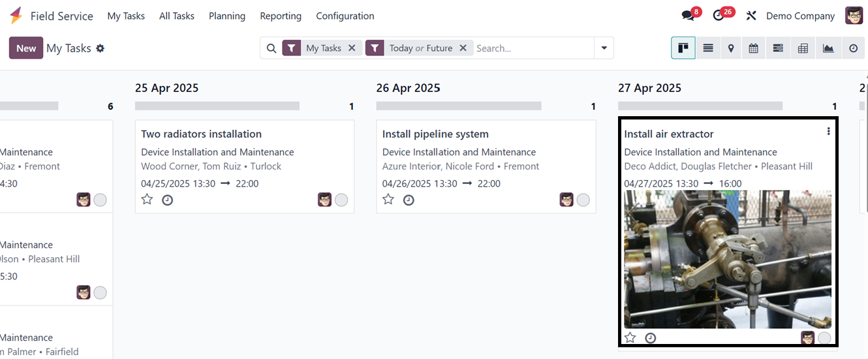
Task: Switch to the calendar view
Action: coord(754,48)
